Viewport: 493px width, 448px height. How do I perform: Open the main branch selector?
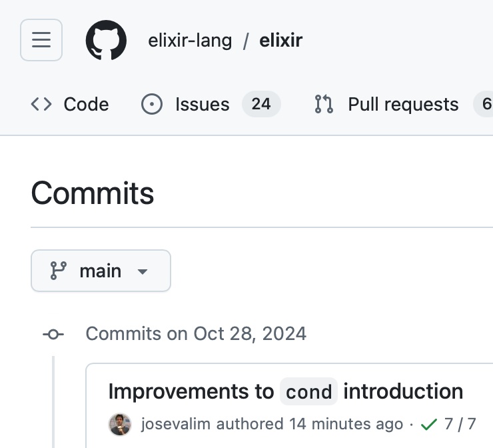pos(101,271)
